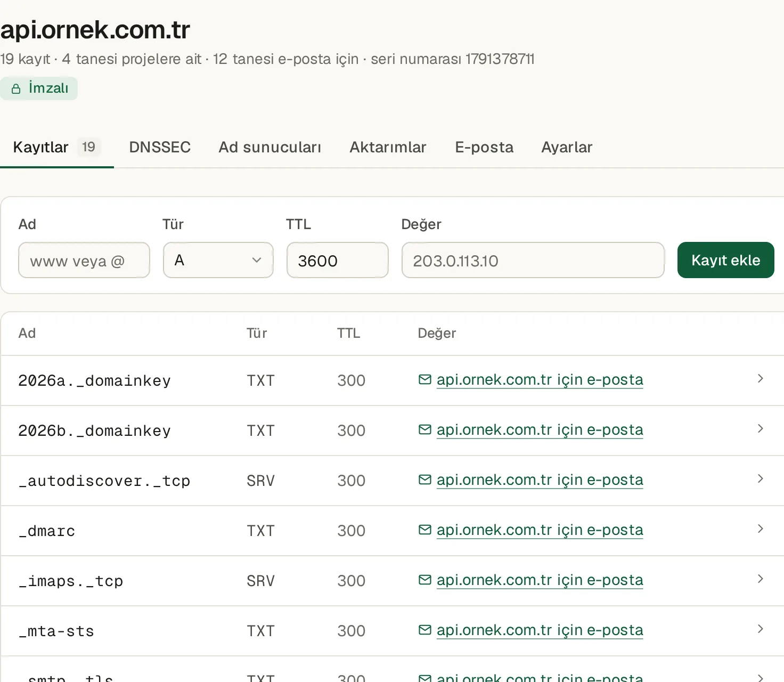784x682 pixels.
Task: Click envelope icon in 2026b._domainkey row
Action: pos(425,429)
